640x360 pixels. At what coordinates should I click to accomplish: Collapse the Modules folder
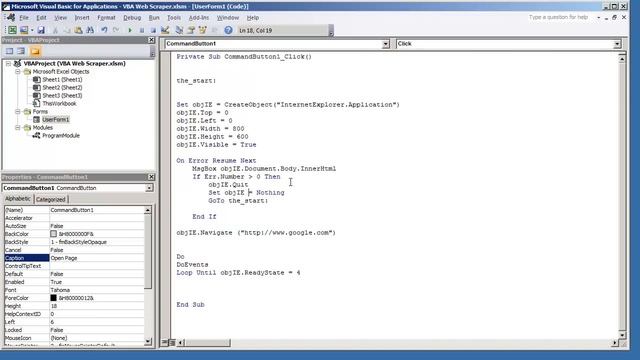(18, 128)
